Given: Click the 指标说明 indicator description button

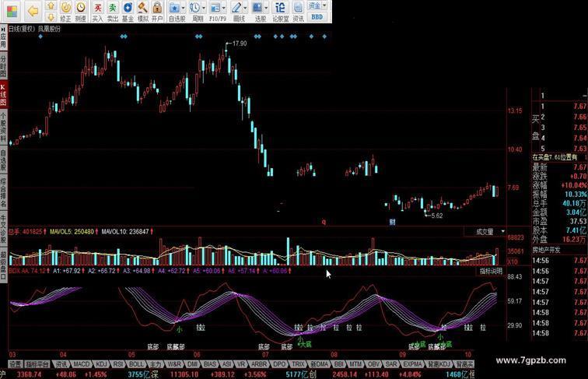Looking at the screenshot, I should pyautogui.click(x=491, y=271).
